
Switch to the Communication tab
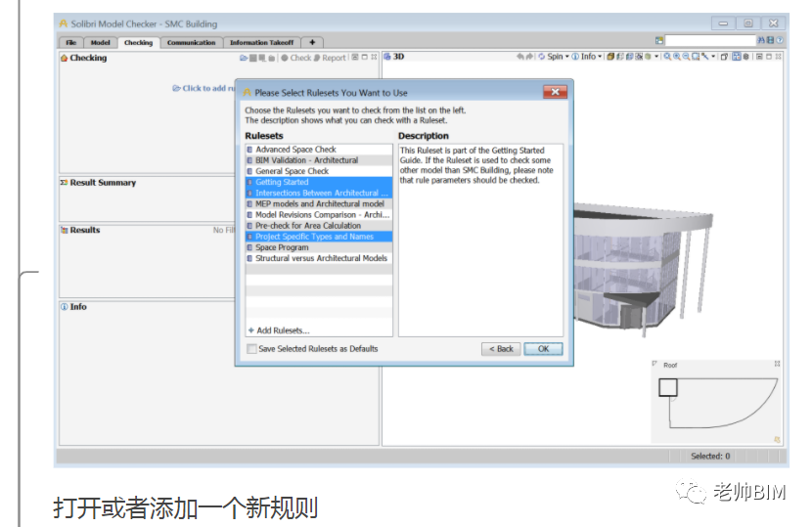(x=191, y=42)
